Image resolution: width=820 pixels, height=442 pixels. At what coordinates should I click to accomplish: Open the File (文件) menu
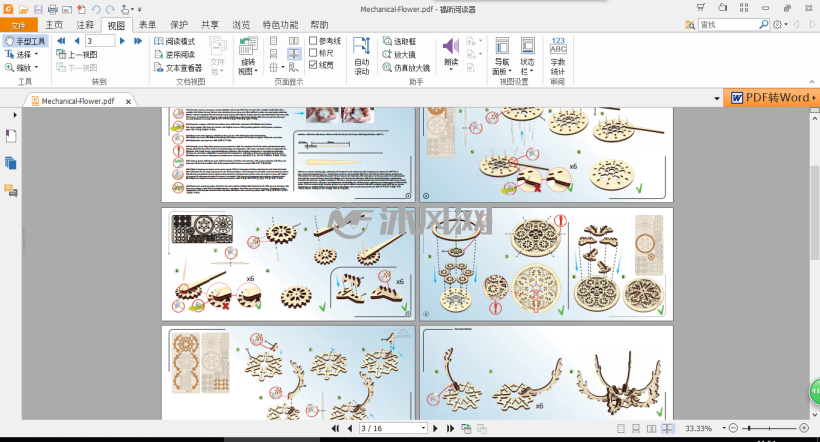click(19, 25)
